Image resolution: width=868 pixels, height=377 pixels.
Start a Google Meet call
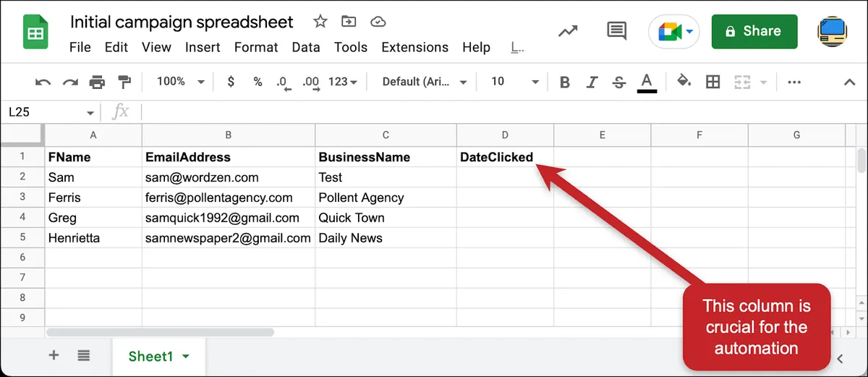point(669,32)
